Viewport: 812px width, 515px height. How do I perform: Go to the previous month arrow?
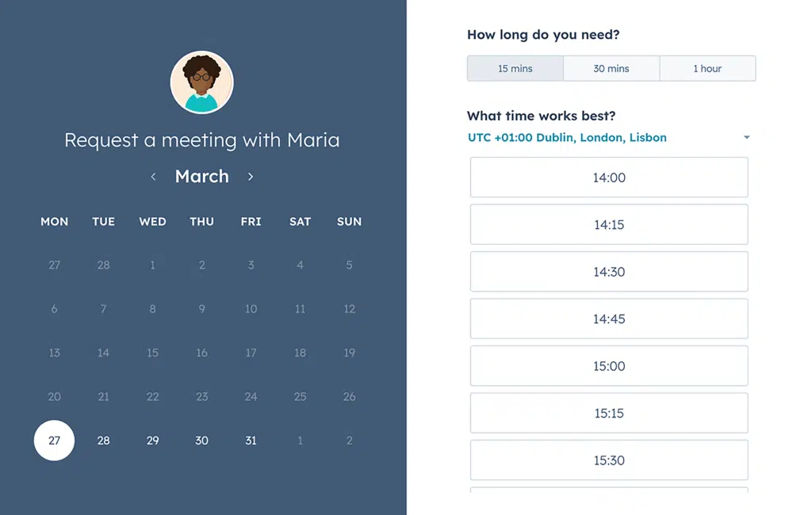(x=153, y=177)
